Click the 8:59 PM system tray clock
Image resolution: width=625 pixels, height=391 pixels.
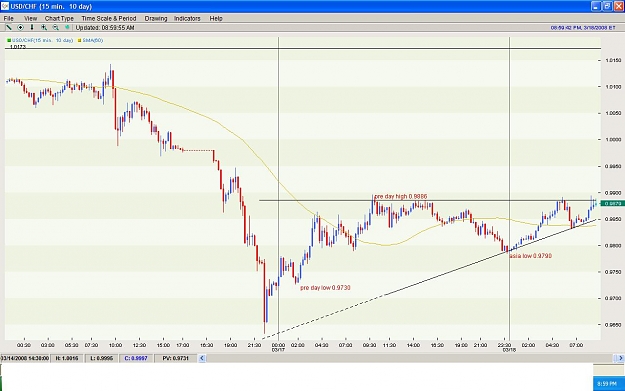(607, 384)
